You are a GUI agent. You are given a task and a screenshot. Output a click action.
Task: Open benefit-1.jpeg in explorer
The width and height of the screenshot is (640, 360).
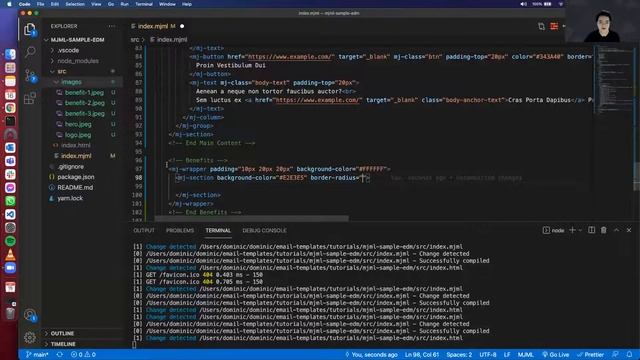click(84, 93)
